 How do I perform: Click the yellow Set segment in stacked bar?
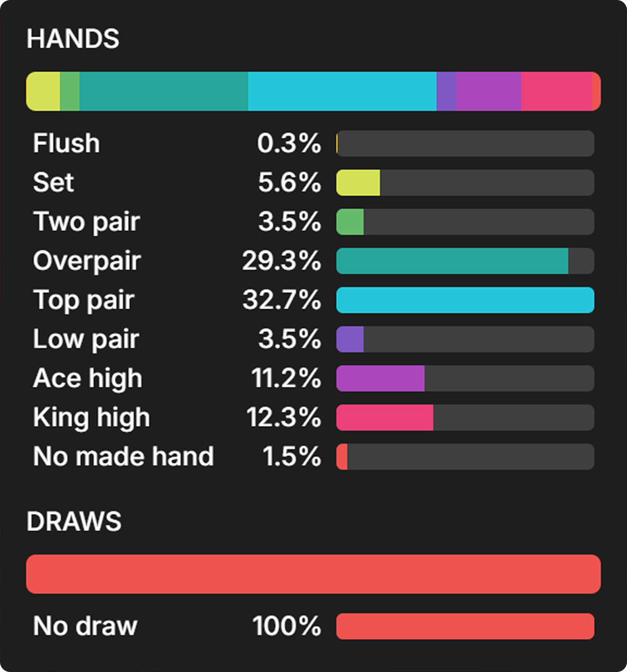[44, 91]
